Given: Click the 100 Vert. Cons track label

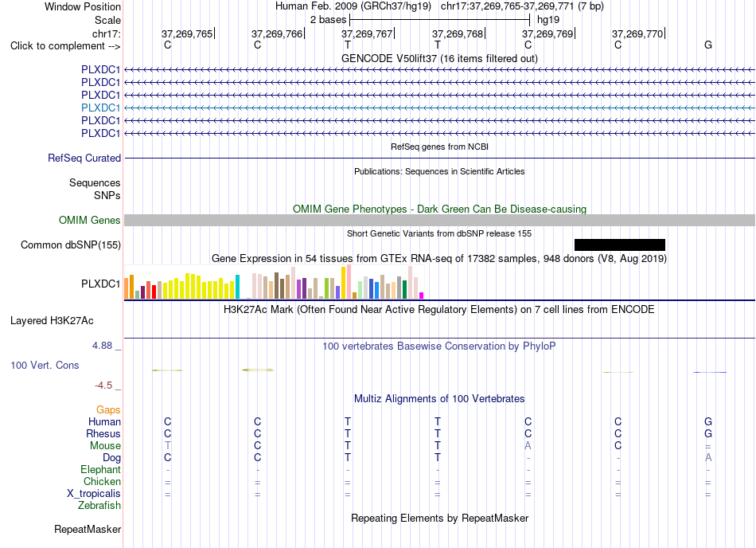Looking at the screenshot, I should click(x=45, y=365).
